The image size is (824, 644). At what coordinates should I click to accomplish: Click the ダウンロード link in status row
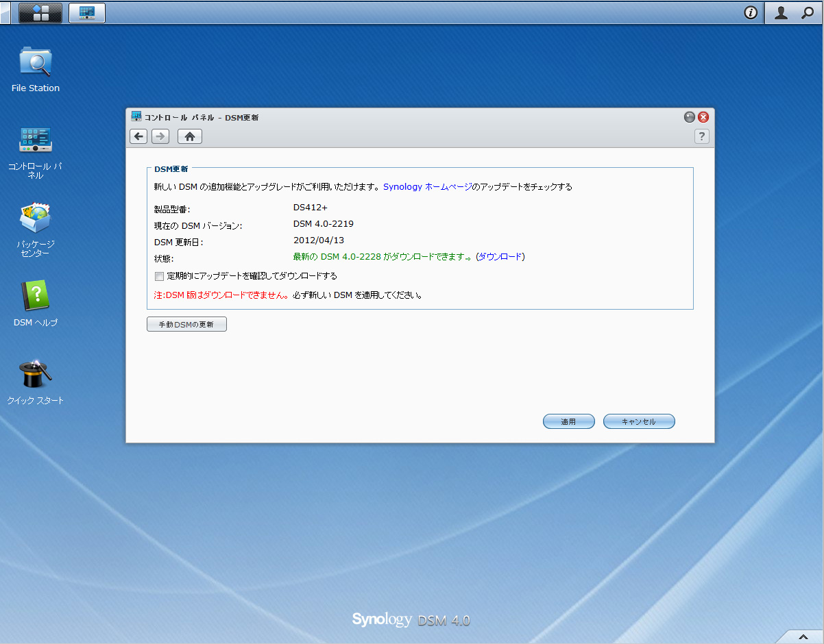[x=500, y=257]
